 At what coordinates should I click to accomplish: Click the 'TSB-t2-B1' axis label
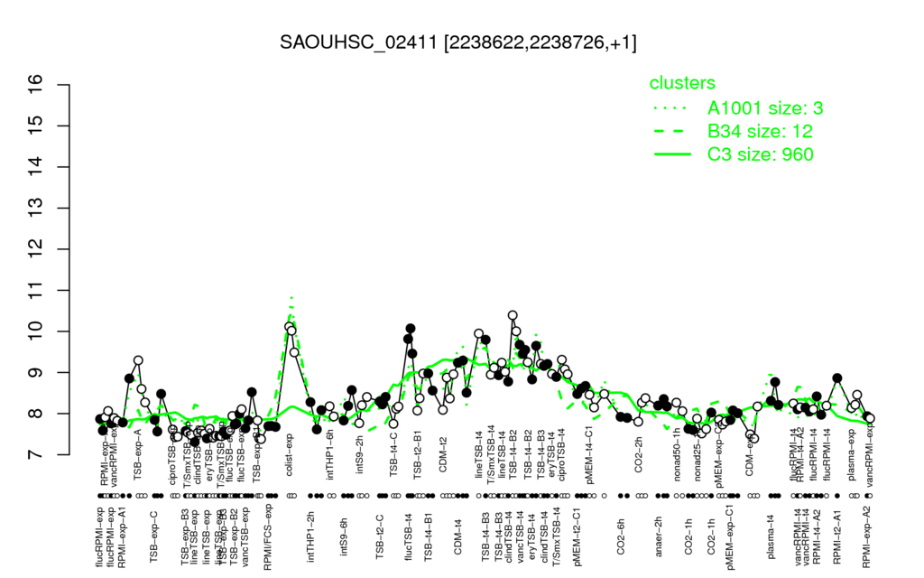coord(419,456)
